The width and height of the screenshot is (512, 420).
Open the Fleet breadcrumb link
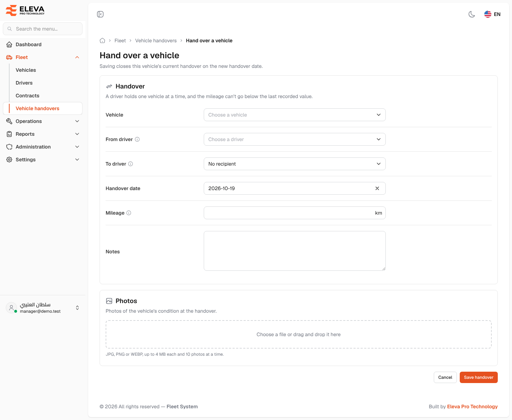(120, 41)
